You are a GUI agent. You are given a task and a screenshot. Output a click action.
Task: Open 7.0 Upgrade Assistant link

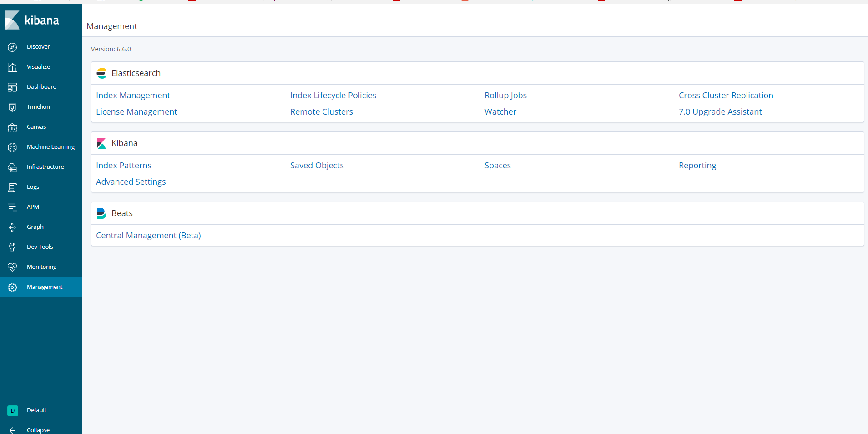point(720,112)
